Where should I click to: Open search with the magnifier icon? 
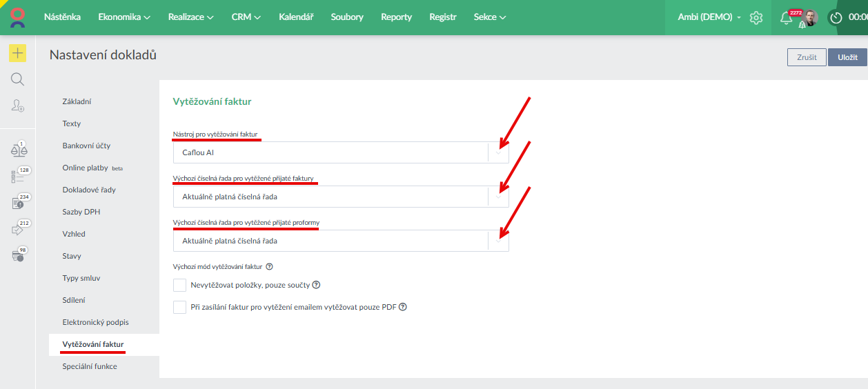point(17,79)
